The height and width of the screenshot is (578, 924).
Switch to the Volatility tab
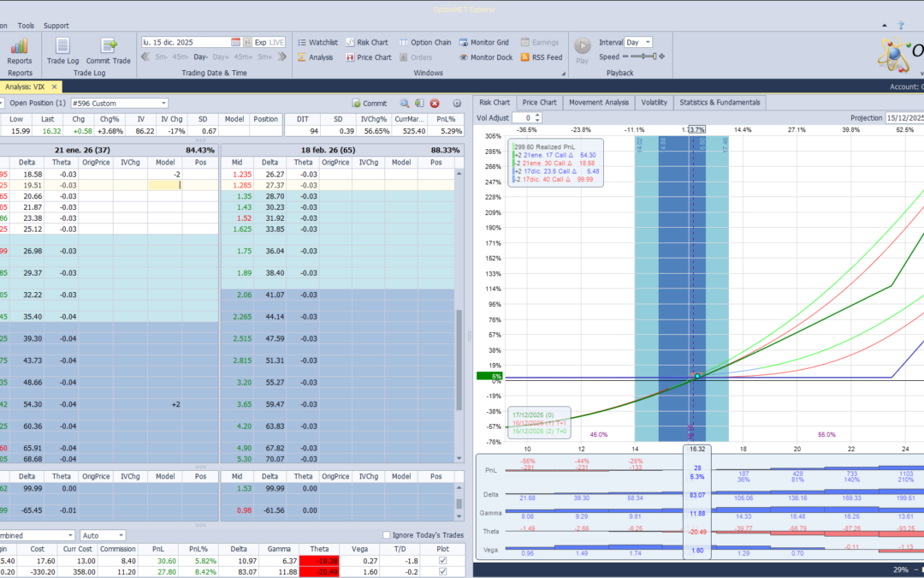point(653,102)
